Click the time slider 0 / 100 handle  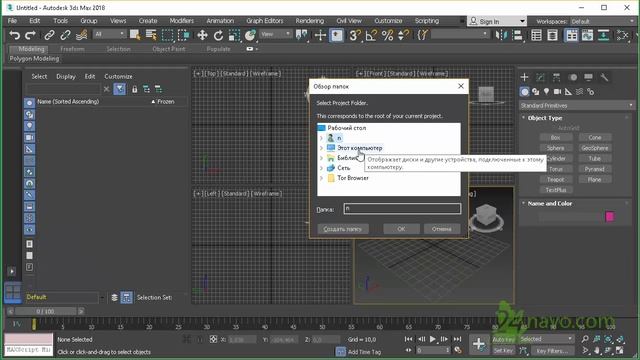coord(45,311)
